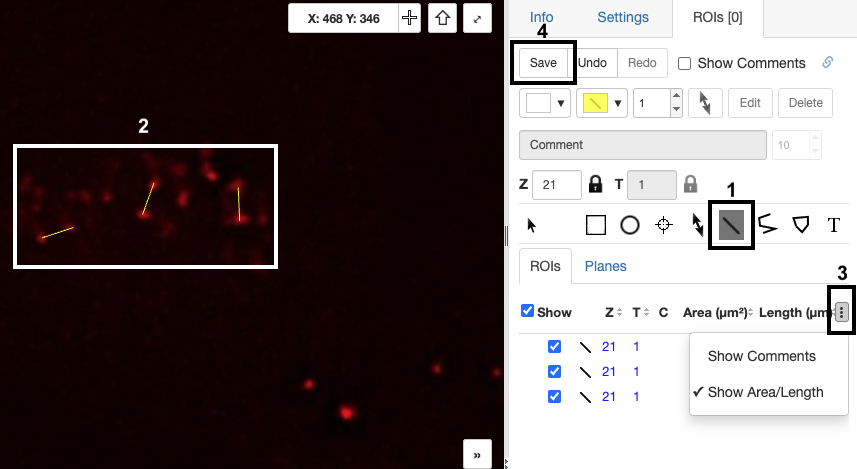Activate the pointer selection tool
The height and width of the screenshot is (469, 857).
coord(531,225)
